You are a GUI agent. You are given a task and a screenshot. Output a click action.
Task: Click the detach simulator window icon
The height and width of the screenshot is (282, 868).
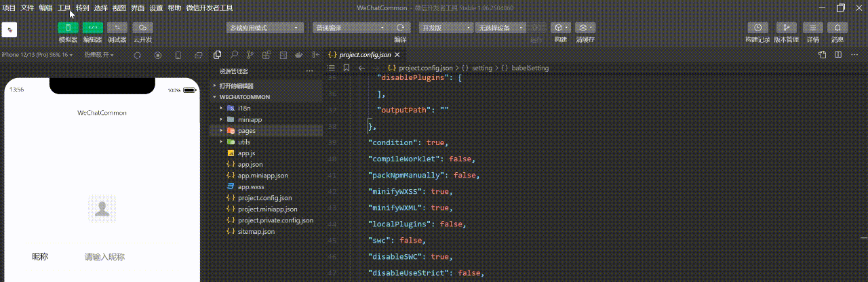pos(198,55)
